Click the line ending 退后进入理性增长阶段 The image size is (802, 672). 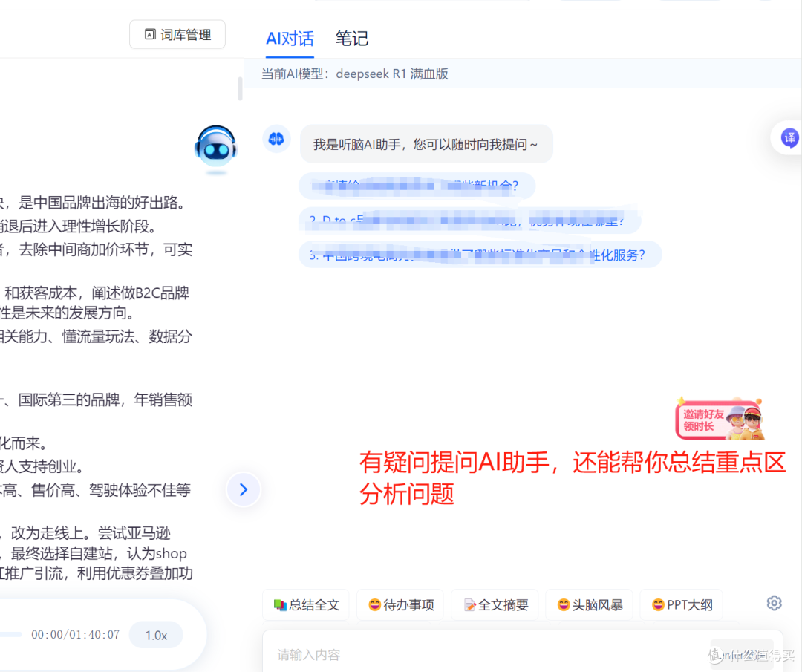[78, 226]
